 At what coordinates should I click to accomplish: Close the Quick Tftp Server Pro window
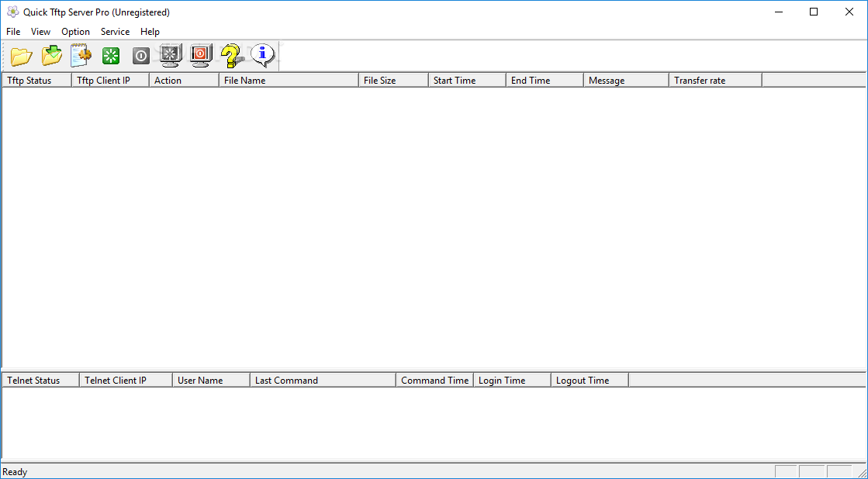pos(849,12)
